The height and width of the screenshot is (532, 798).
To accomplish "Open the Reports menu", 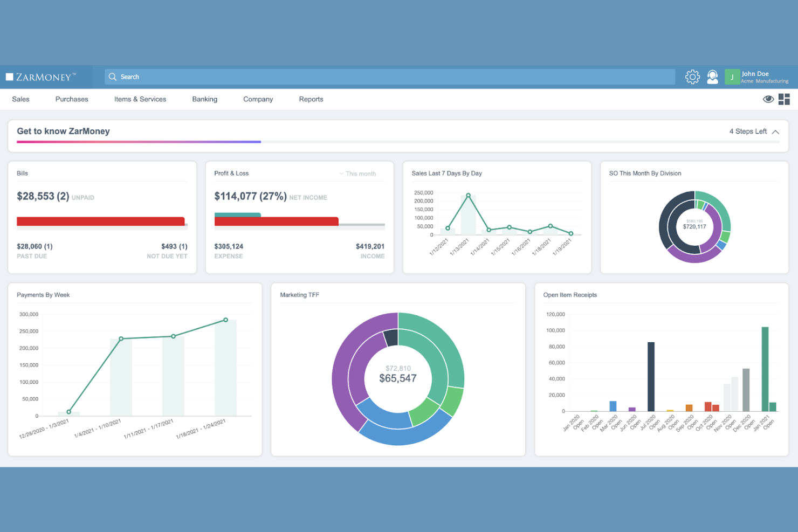I will click(311, 99).
